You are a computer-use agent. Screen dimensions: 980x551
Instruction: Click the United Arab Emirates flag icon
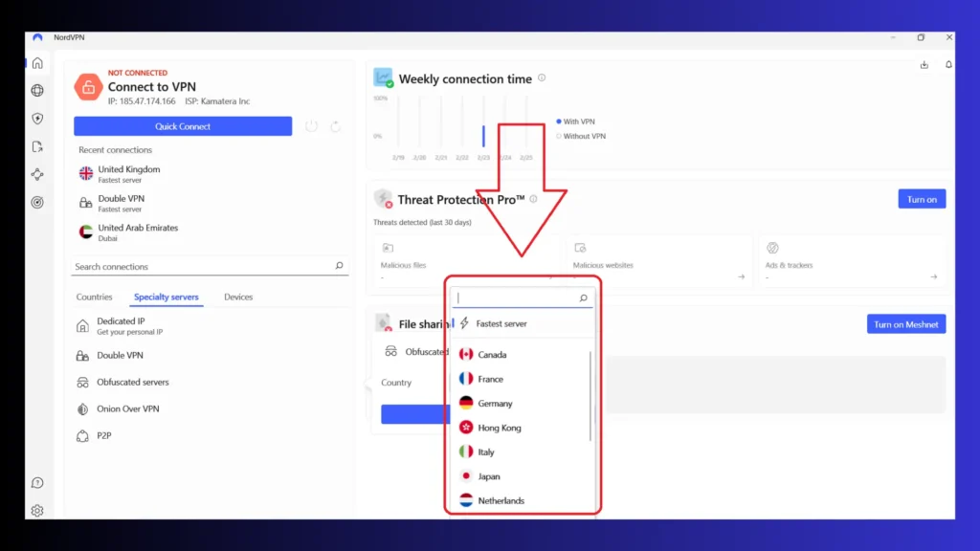(86, 232)
